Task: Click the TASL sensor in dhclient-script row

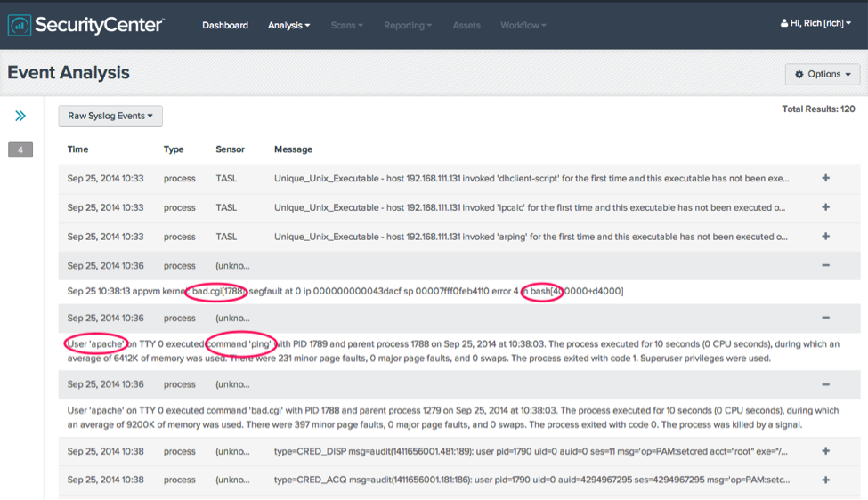Action: [226, 179]
